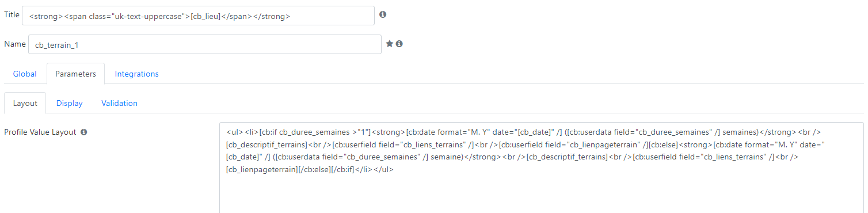Image resolution: width=868 pixels, height=213 pixels.
Task: Switch to the Global tab
Action: [x=25, y=74]
